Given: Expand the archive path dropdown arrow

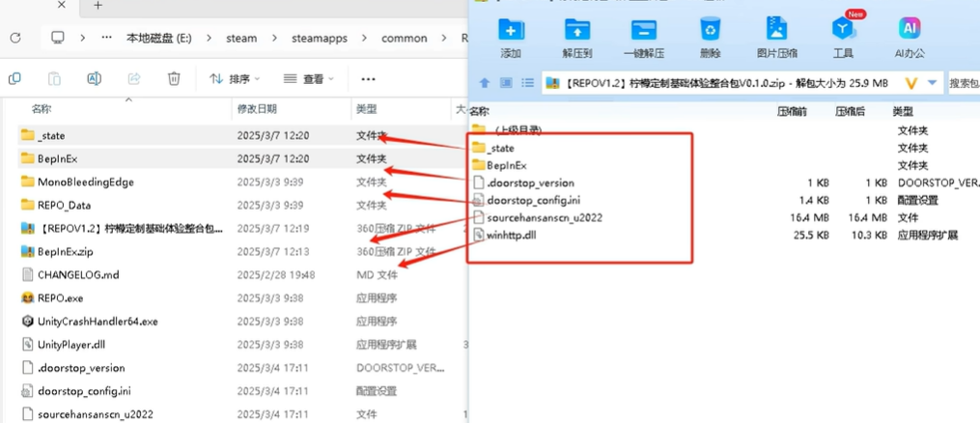Looking at the screenshot, I should 932,84.
